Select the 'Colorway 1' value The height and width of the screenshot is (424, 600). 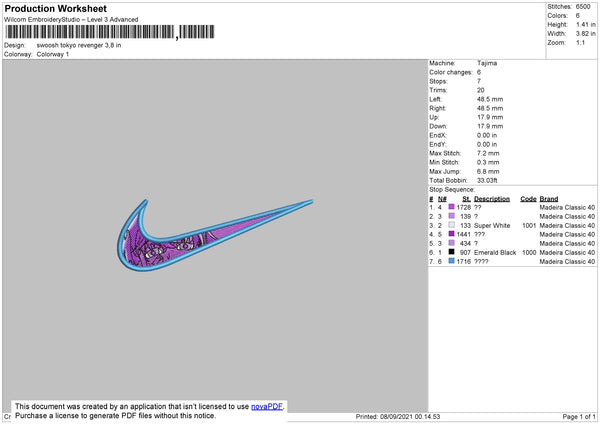(53, 54)
